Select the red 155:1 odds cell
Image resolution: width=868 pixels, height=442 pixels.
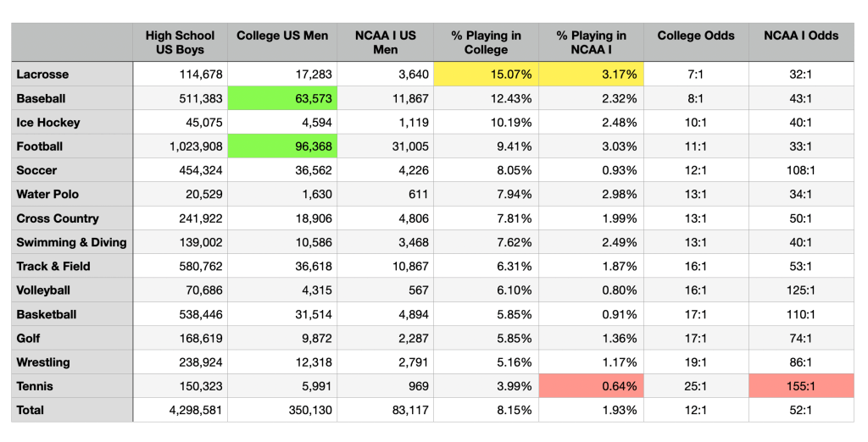point(801,386)
